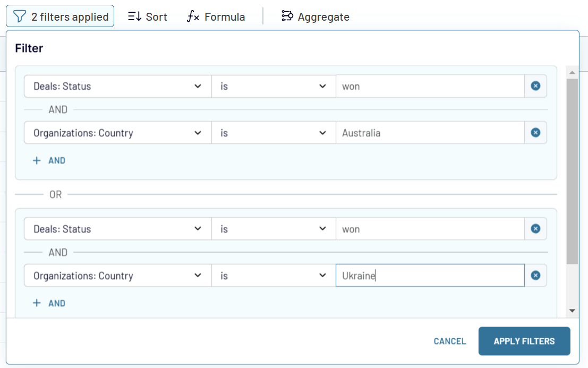
Task: Delete the second Deals: Status won condition
Action: tap(535, 228)
